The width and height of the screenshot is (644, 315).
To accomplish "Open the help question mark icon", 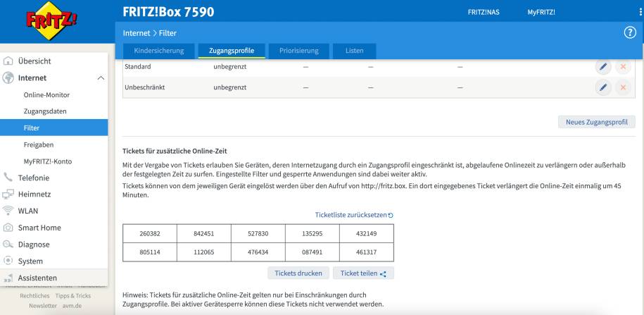I will (x=630, y=33).
